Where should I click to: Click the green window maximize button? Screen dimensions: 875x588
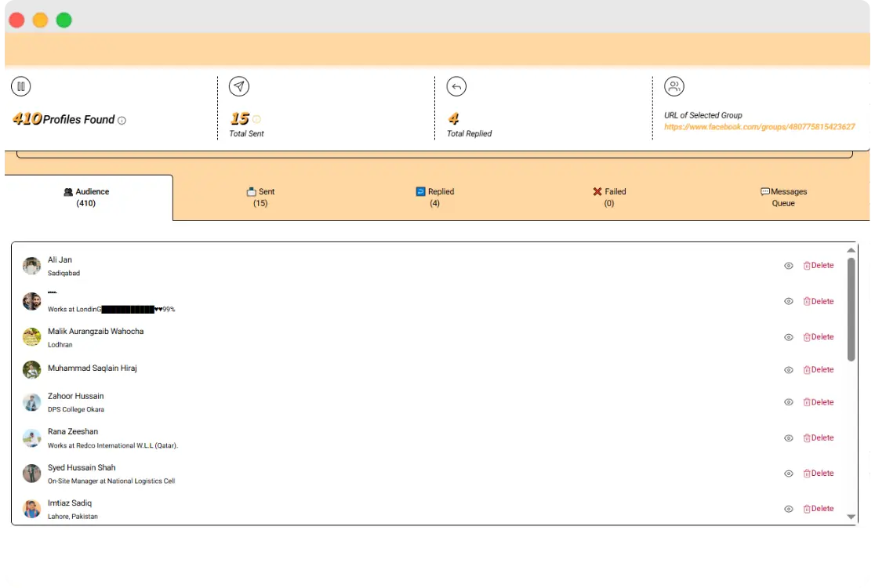[64, 20]
